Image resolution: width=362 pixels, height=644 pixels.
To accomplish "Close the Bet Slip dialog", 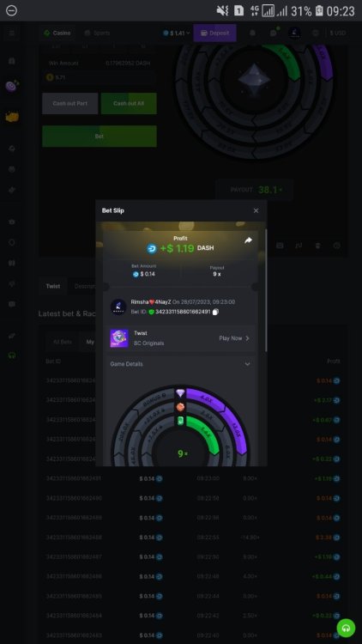I will 256,210.
